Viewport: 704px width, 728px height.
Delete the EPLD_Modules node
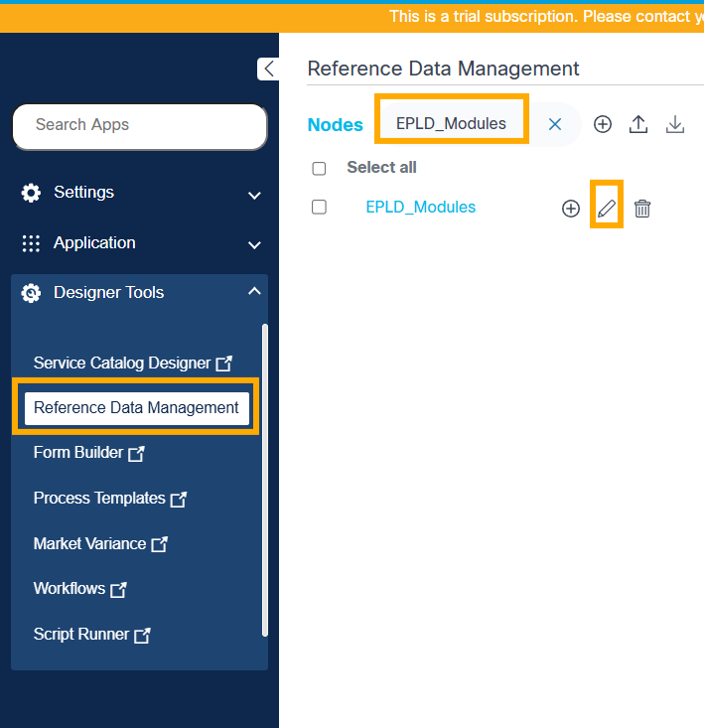pyautogui.click(x=642, y=209)
